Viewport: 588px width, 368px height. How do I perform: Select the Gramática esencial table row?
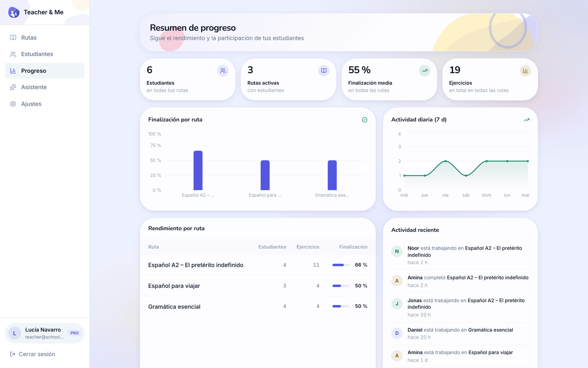[258, 307]
